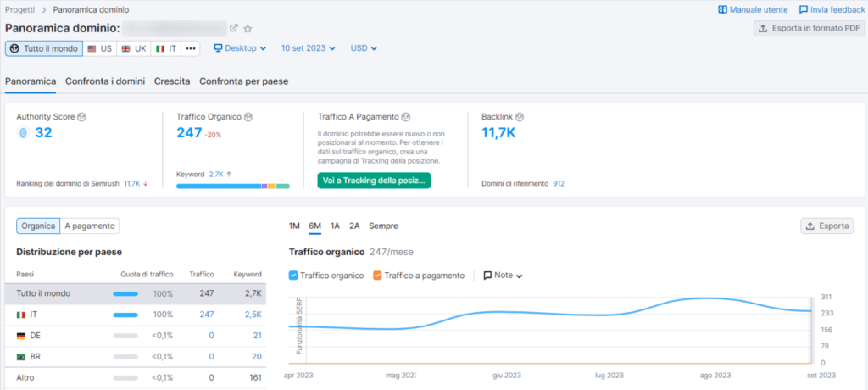This screenshot has height=390, width=868.
Task: Click the Italy flag in IT table row
Action: [21, 315]
